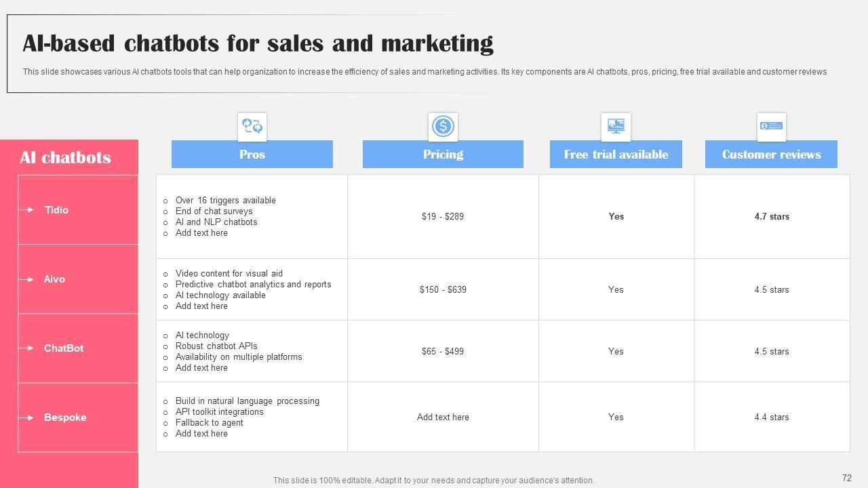868x488 pixels.
Task: Click the slide title text
Action: [258, 43]
